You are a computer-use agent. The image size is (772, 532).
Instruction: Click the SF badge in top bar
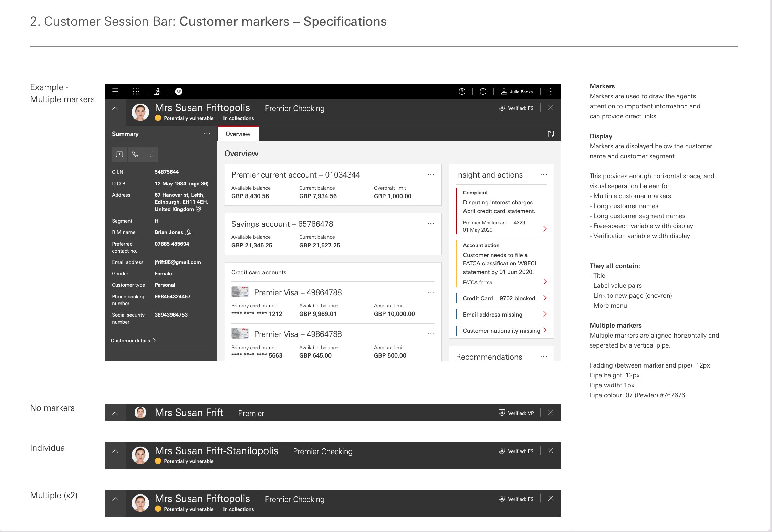coord(179,92)
